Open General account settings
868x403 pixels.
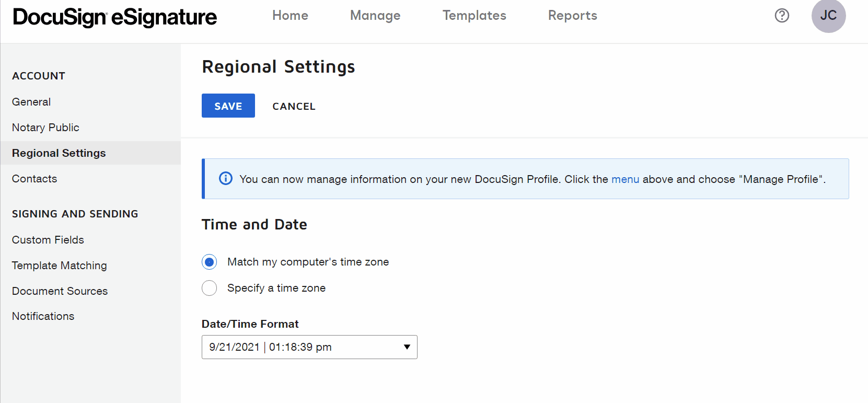pyautogui.click(x=31, y=102)
